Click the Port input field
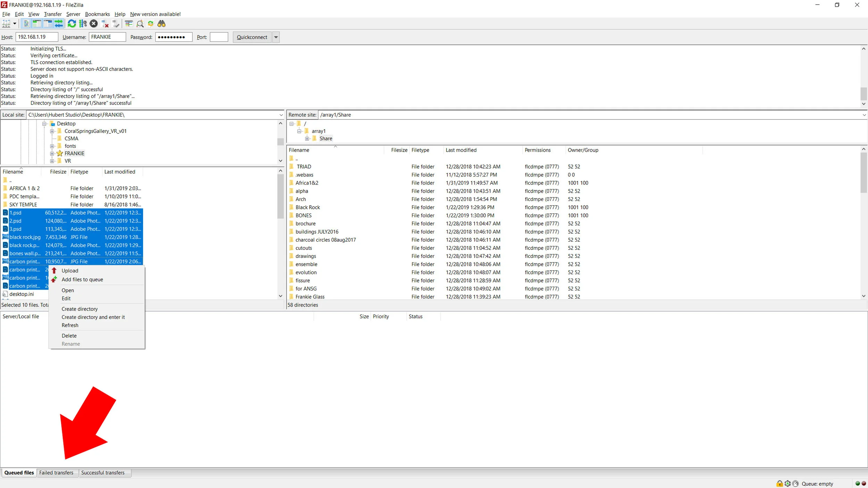 (219, 37)
